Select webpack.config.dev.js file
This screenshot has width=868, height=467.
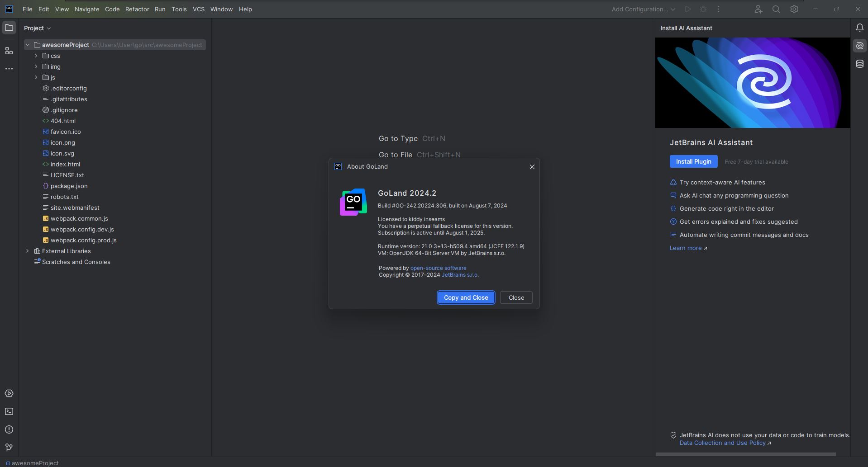pyautogui.click(x=82, y=229)
